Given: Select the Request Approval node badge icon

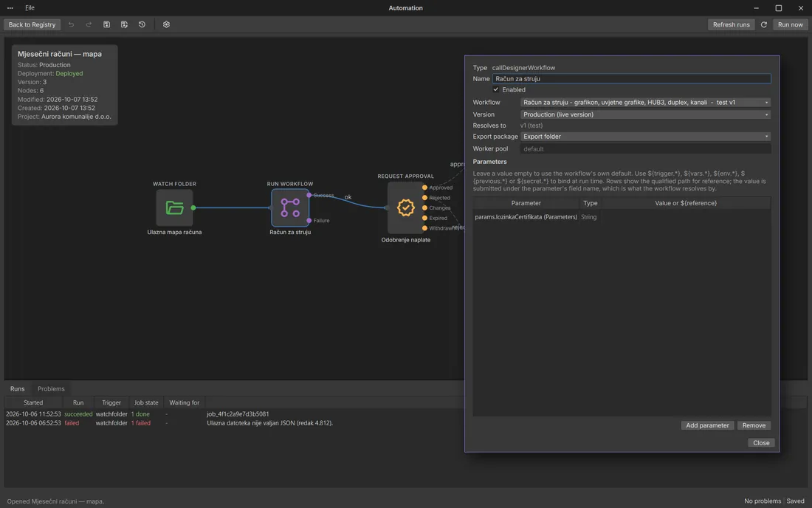Looking at the screenshot, I should (x=405, y=207).
